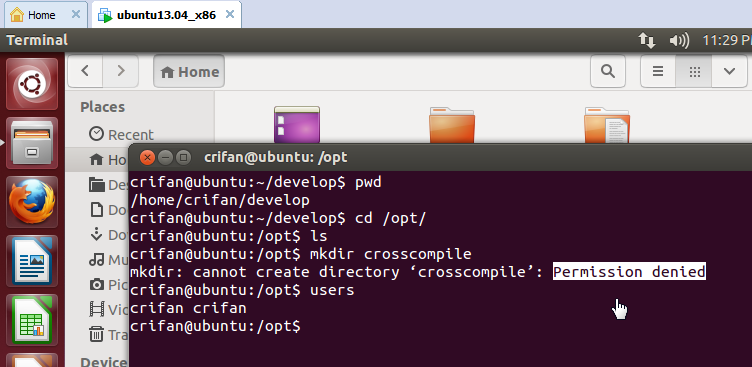Image resolution: width=752 pixels, height=367 pixels.
Task: Select the middle orange folder in Files
Action: tap(452, 125)
